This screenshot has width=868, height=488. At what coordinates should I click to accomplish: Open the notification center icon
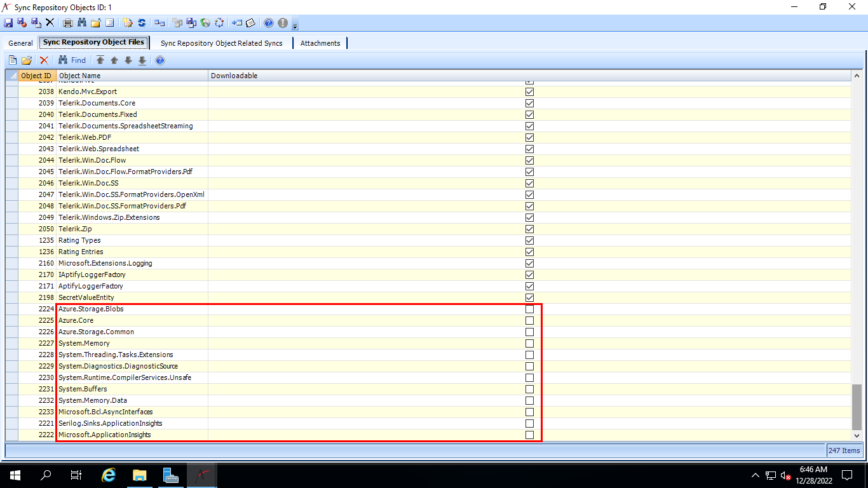point(847,475)
